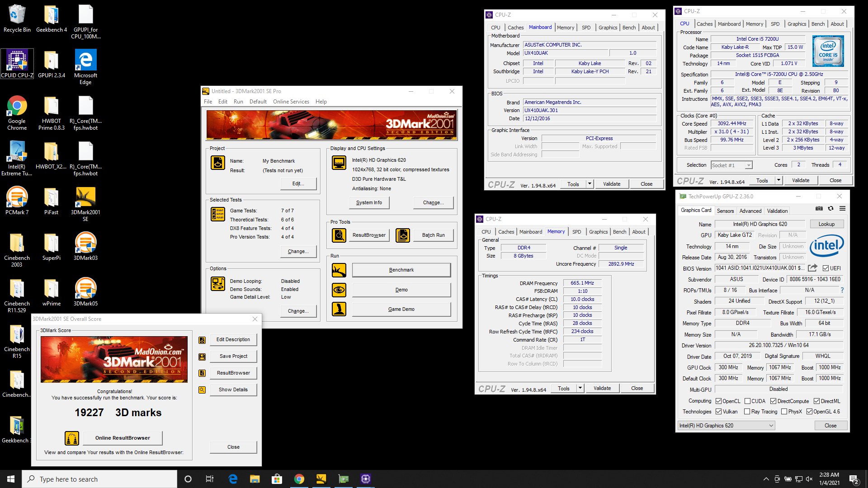Take a GPU-Z screenshot with camera icon

pyautogui.click(x=819, y=208)
